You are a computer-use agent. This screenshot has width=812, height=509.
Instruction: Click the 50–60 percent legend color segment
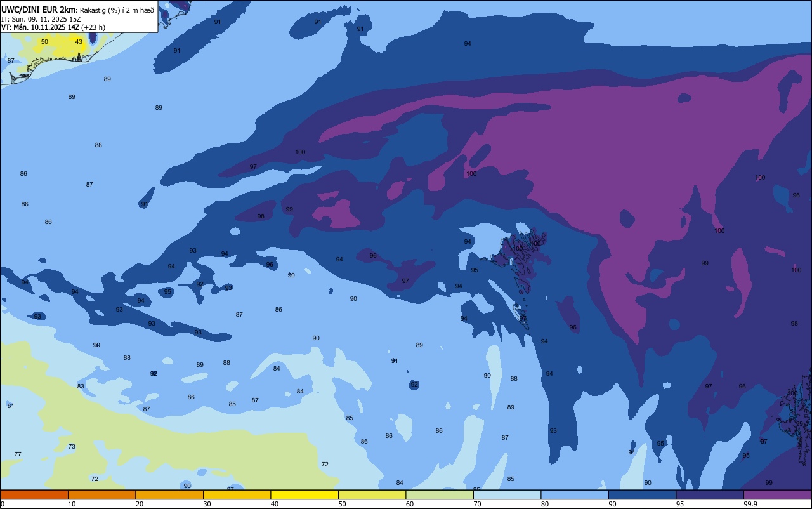(x=372, y=494)
